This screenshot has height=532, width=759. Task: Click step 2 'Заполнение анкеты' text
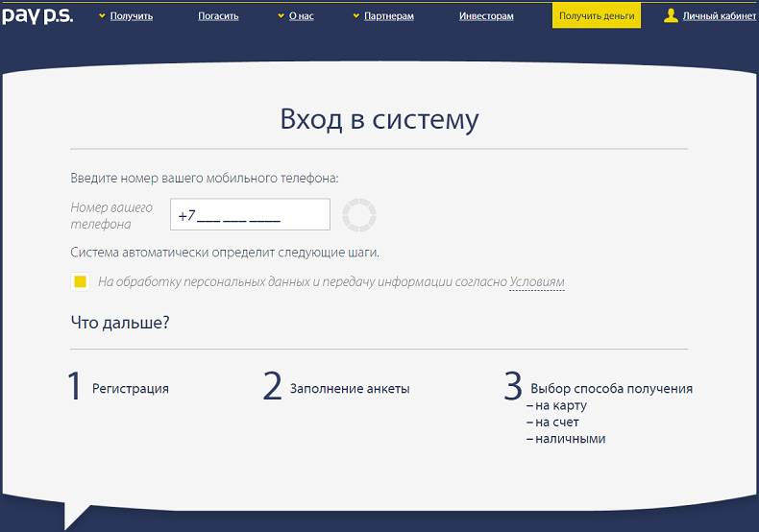click(x=350, y=388)
